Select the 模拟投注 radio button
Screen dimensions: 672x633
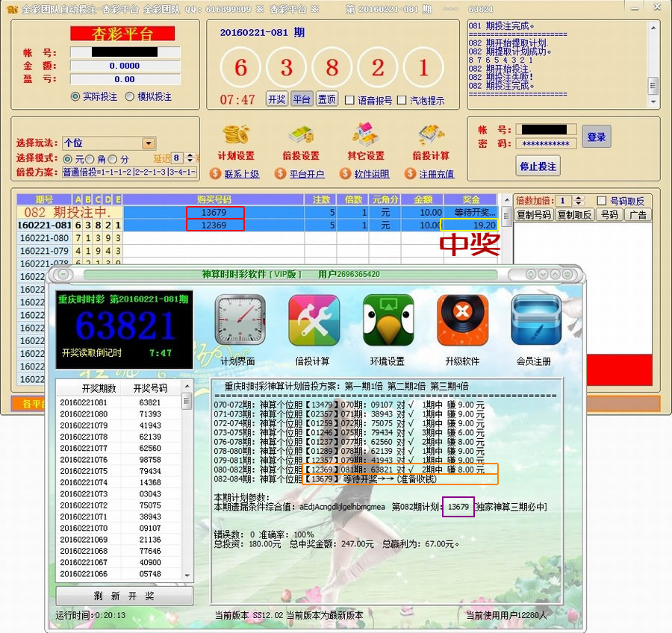click(x=130, y=96)
